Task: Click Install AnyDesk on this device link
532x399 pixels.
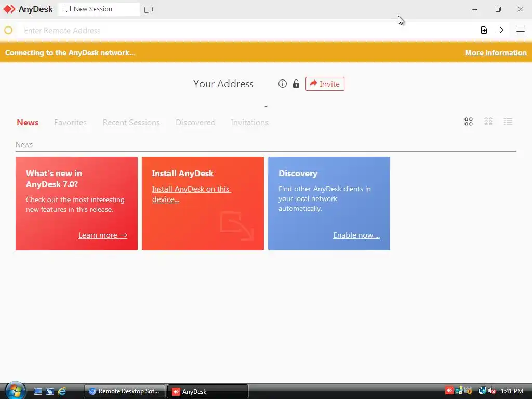Action: [x=191, y=194]
